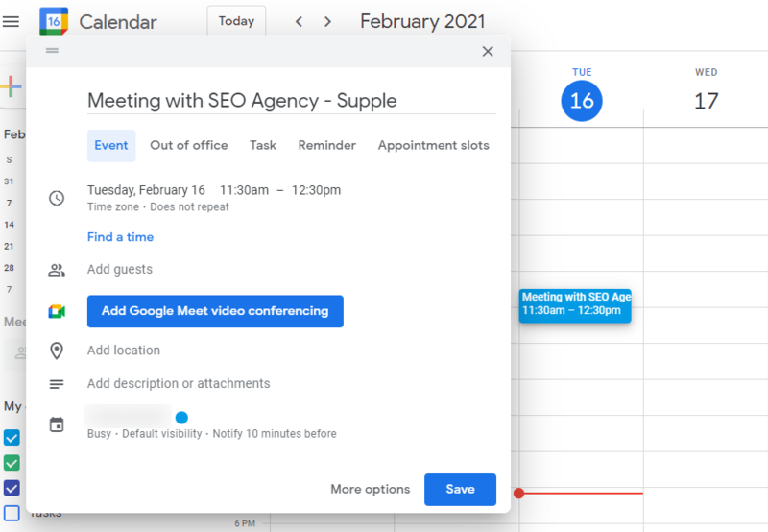Open the 12:30pm end time dropdown
Screen dimensions: 768x532
316,190
